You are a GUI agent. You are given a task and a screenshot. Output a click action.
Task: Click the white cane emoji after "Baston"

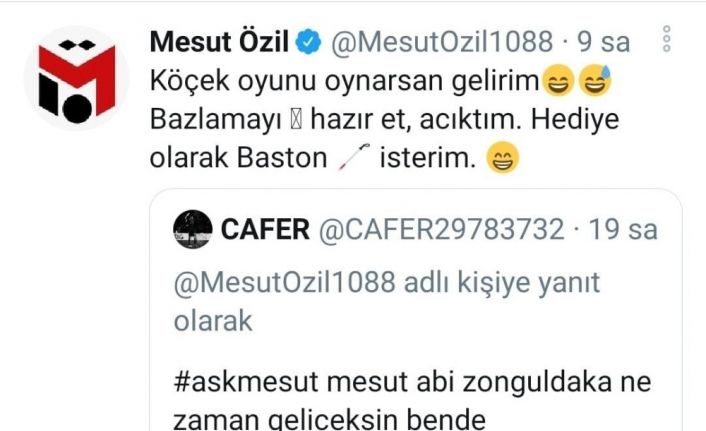354,157
